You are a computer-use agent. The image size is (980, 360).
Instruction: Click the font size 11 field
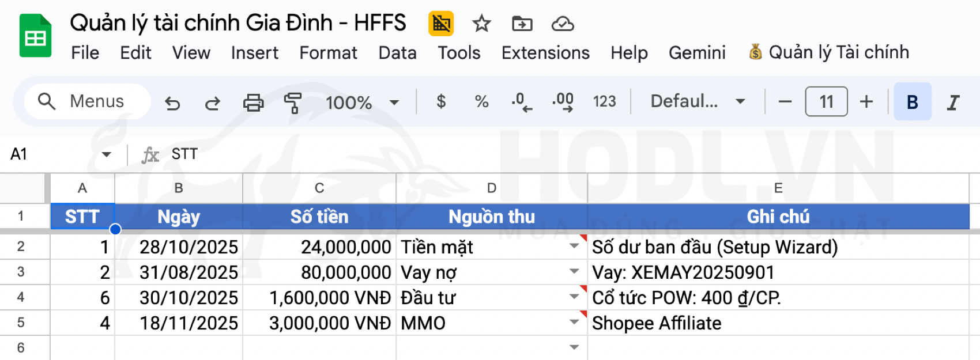coord(826,102)
